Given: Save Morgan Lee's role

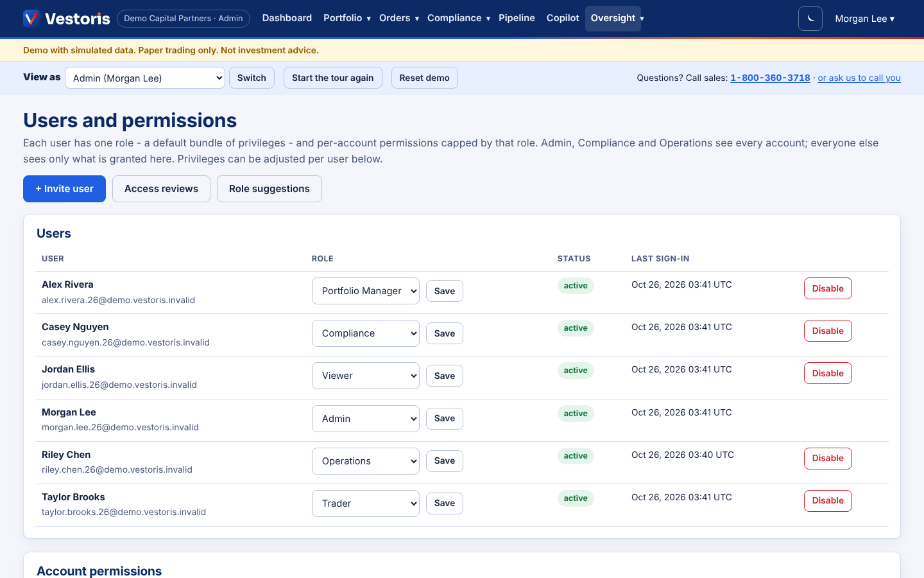Looking at the screenshot, I should tap(445, 419).
